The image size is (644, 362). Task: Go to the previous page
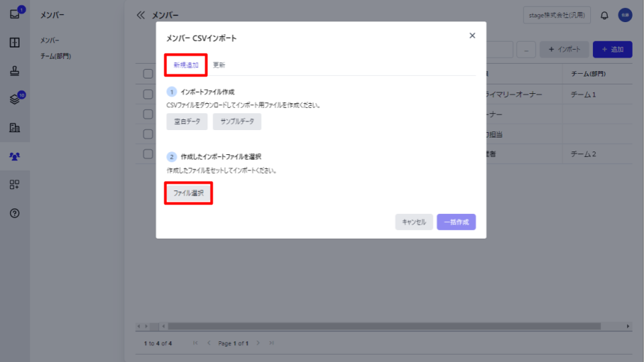(209, 343)
